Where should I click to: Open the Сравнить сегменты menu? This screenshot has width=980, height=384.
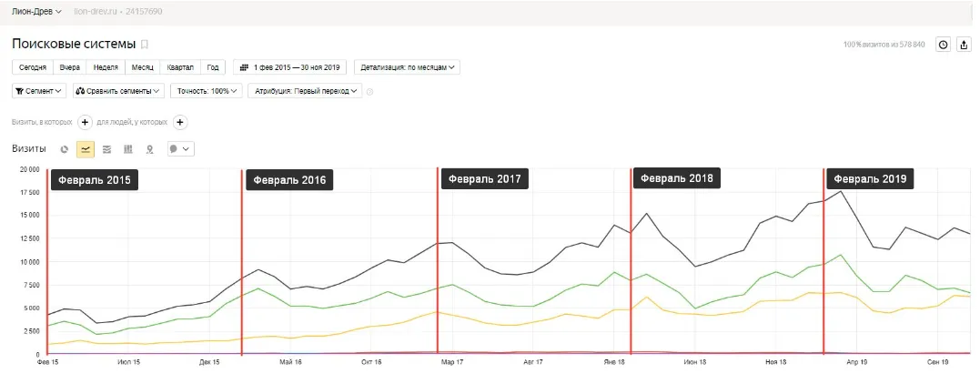click(119, 91)
